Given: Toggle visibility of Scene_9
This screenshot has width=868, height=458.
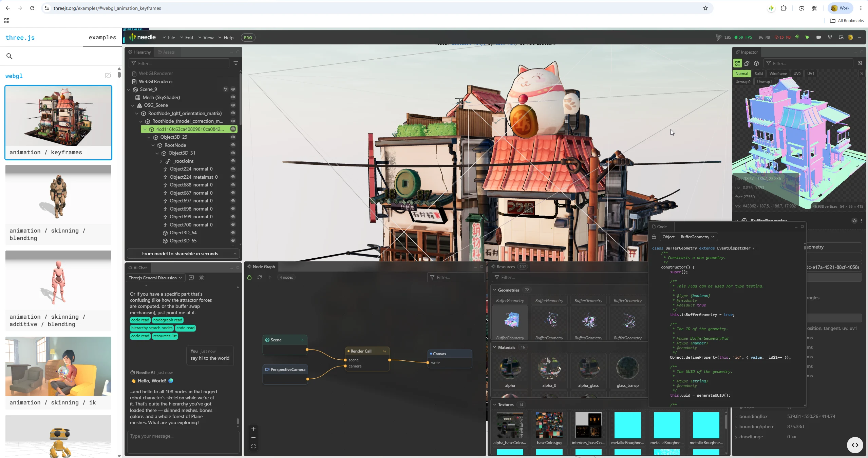Looking at the screenshot, I should 233,89.
